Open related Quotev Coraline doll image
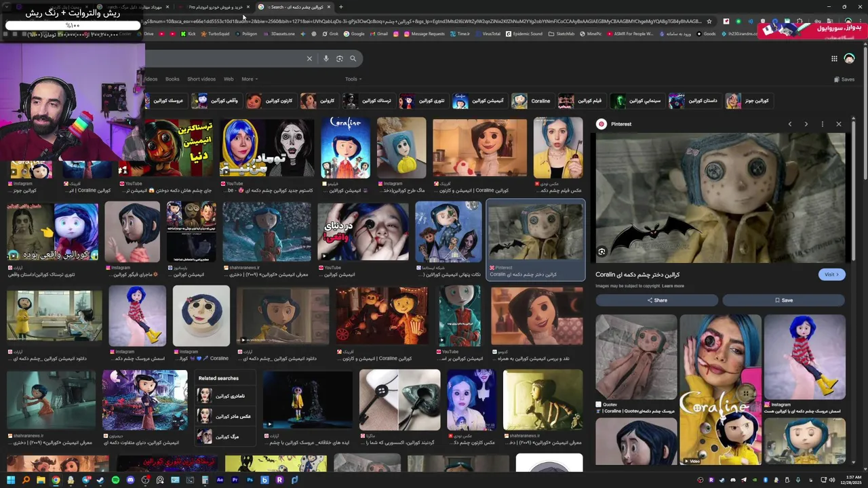Screen dimensions: 868x488 636,357
